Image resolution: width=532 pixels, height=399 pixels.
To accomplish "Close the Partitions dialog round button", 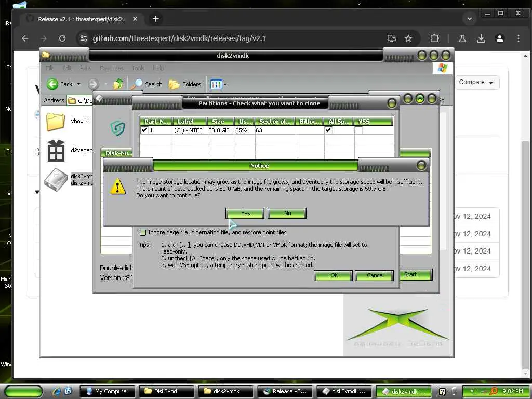I will pos(392,103).
